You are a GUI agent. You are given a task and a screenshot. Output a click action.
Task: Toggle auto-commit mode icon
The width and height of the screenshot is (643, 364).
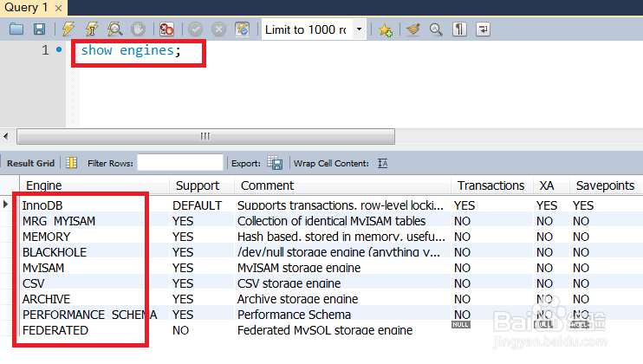(243, 29)
